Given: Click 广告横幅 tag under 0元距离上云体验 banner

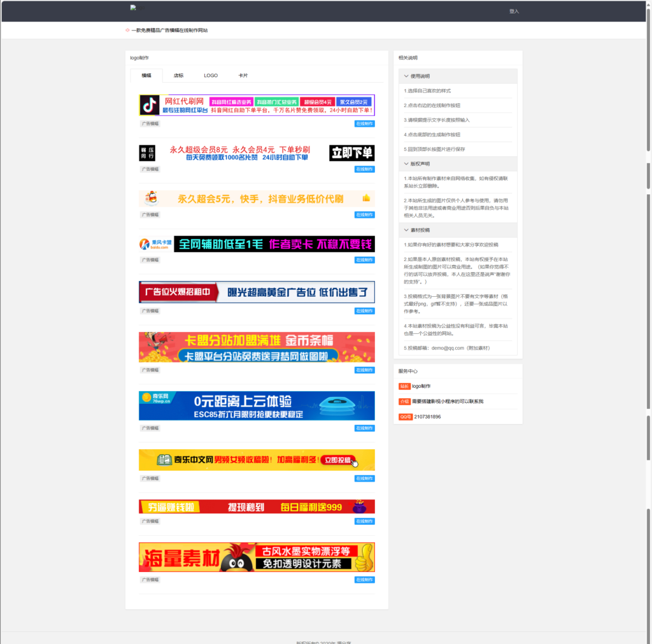Looking at the screenshot, I should [x=150, y=428].
